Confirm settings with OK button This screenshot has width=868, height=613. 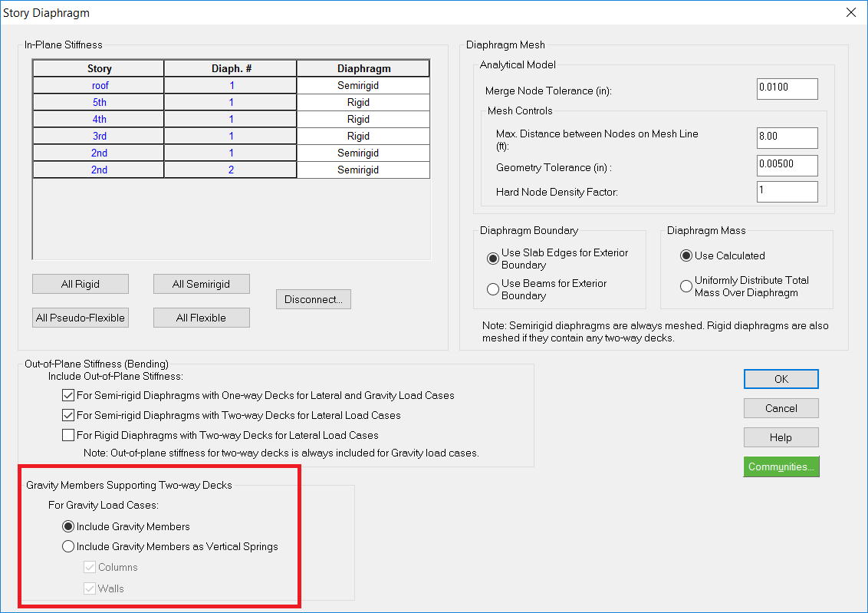click(781, 379)
